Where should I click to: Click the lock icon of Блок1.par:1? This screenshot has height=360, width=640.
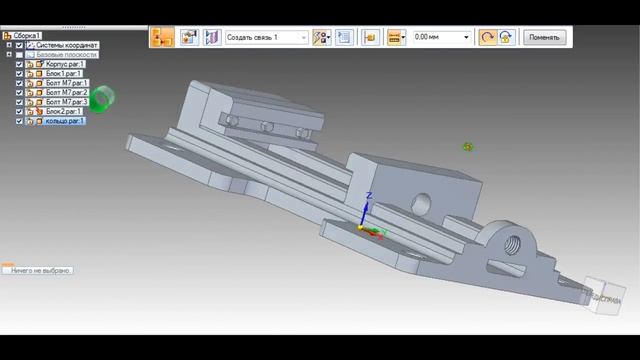(30, 73)
